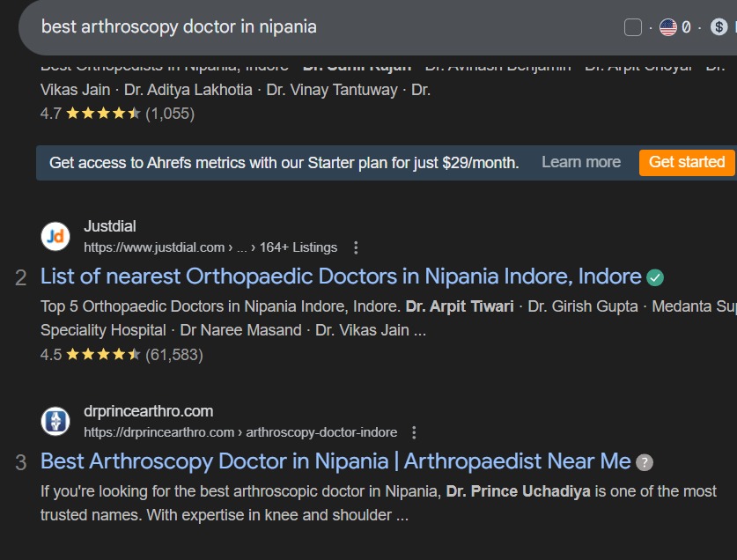This screenshot has height=560, width=737.
Task: Open List of nearest Orthopaedic Doctors result
Action: [341, 276]
